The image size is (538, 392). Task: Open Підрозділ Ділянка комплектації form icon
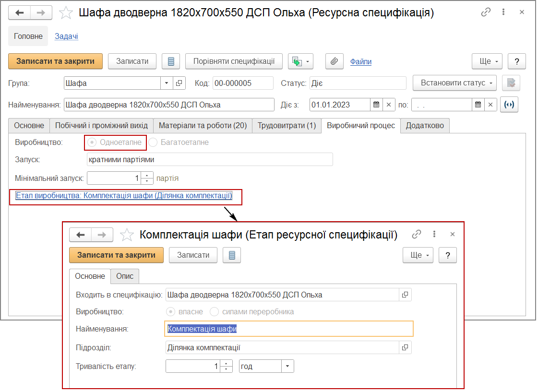coord(405,347)
